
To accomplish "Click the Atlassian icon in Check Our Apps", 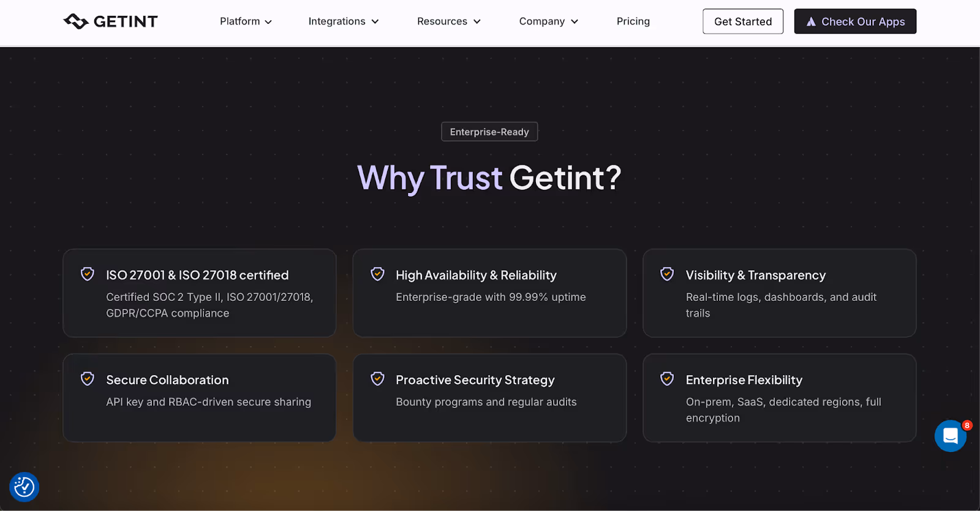I will click(x=811, y=22).
